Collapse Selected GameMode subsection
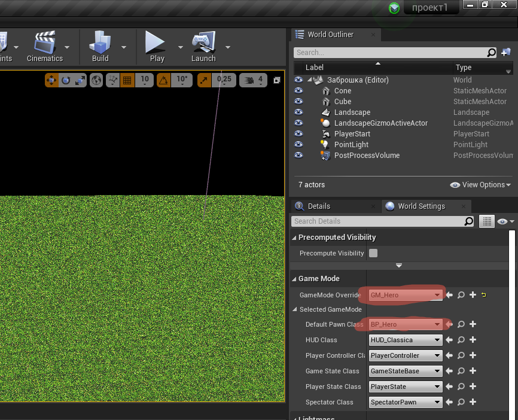This screenshot has height=420, width=518. click(x=295, y=310)
